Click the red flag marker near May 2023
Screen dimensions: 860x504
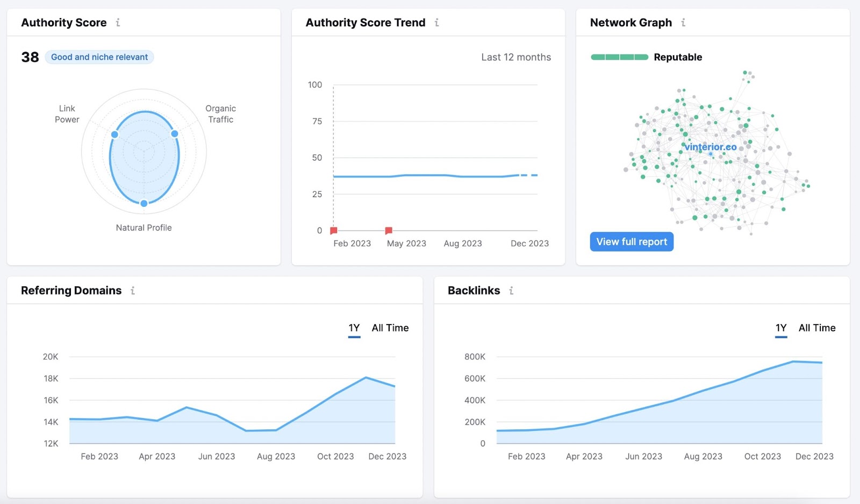point(388,230)
